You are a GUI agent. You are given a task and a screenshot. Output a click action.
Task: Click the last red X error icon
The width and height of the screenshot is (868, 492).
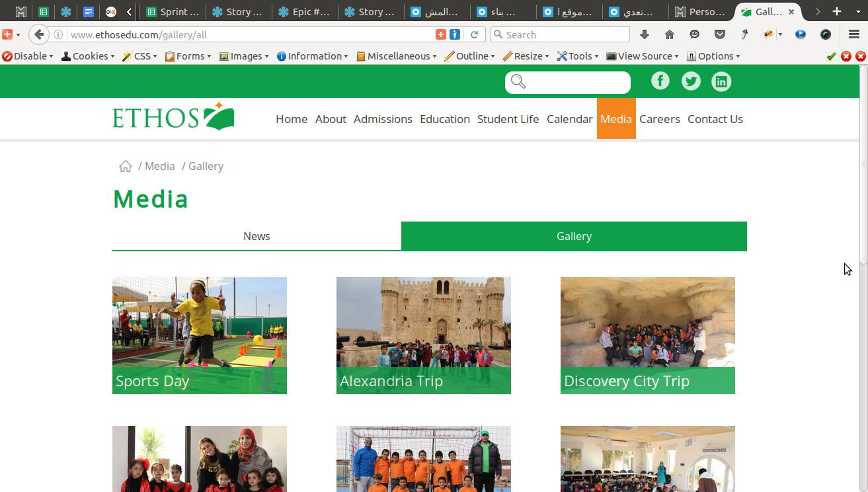coord(861,56)
